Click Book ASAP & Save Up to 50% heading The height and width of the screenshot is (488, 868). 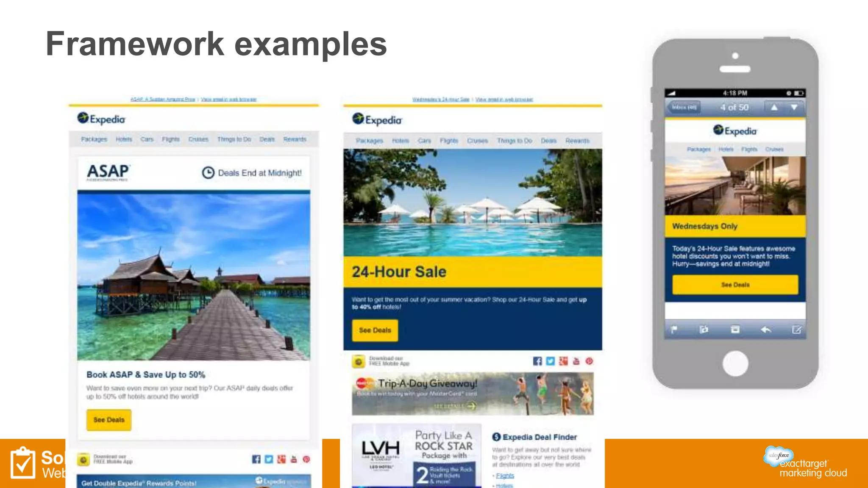coord(146,375)
